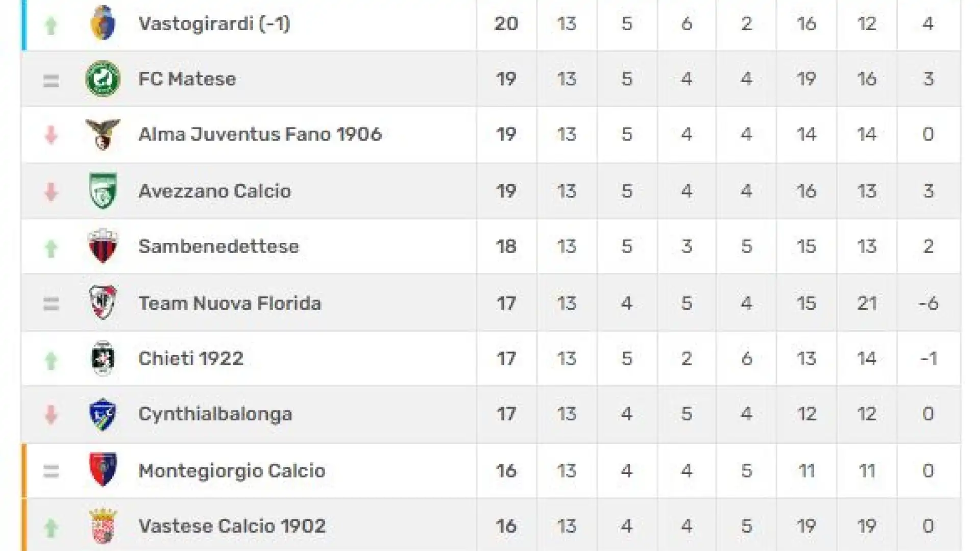Click the green up arrow beside Vastogirardi
The height and width of the screenshot is (551, 980).
(x=51, y=25)
